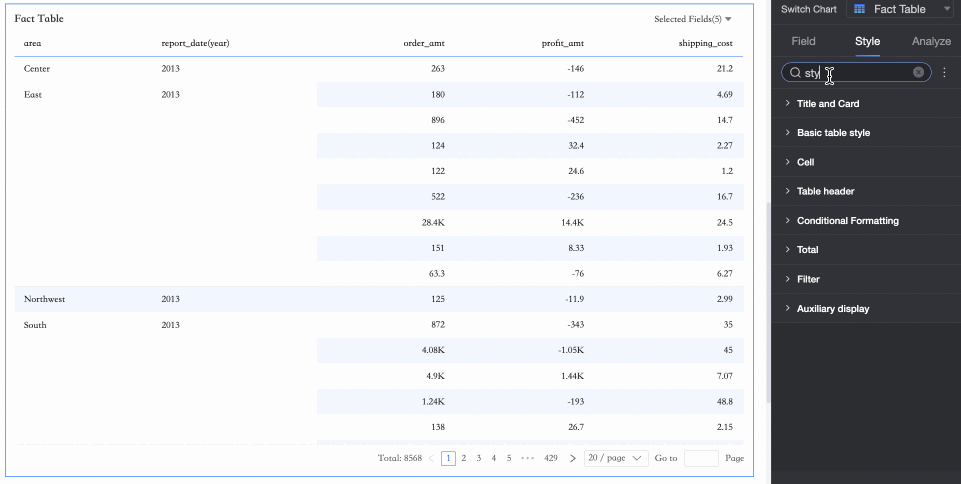Go to the previous page arrow
Viewport: 961px width, 484px height.
coord(431,458)
